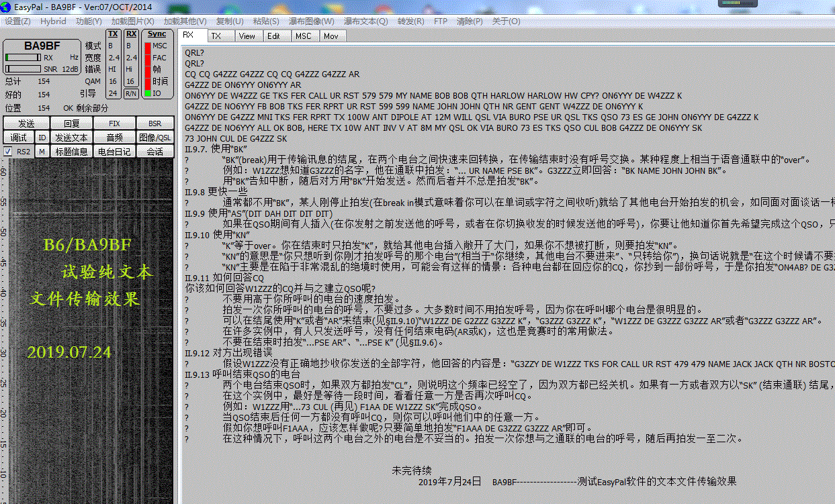The height and width of the screenshot is (504, 835).
Task: Click the Sync panel header
Action: pyautogui.click(x=157, y=34)
